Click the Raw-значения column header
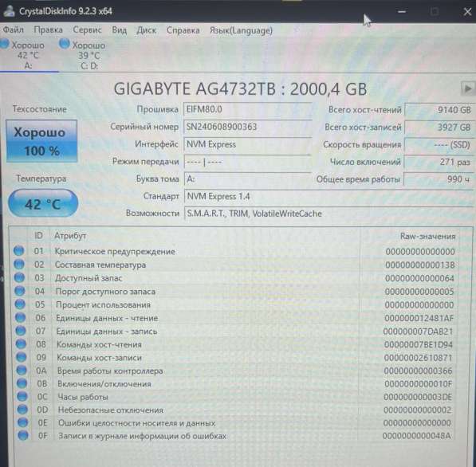476x467 pixels. [x=427, y=236]
